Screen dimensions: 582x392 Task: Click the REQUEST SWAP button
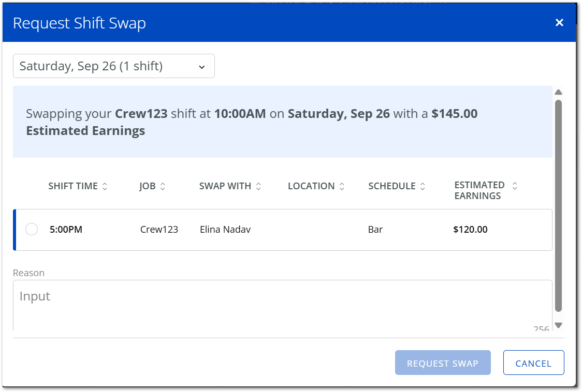tap(442, 363)
